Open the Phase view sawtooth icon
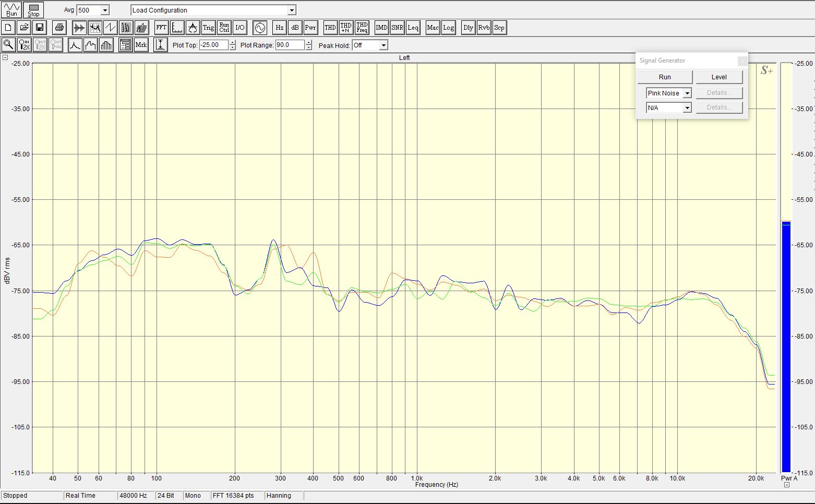 (x=111, y=28)
